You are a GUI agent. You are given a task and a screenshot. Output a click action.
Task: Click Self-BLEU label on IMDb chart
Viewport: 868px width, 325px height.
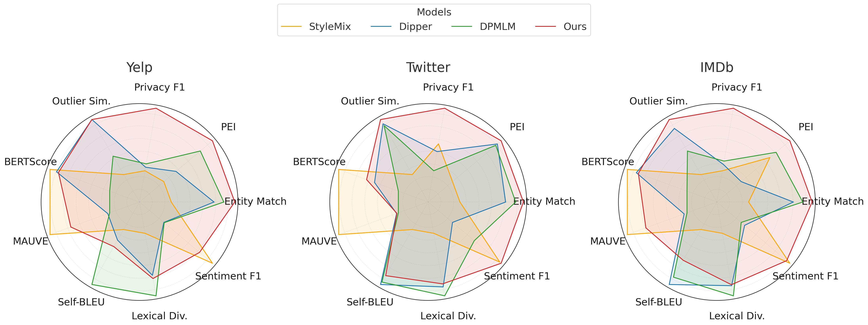click(658, 302)
